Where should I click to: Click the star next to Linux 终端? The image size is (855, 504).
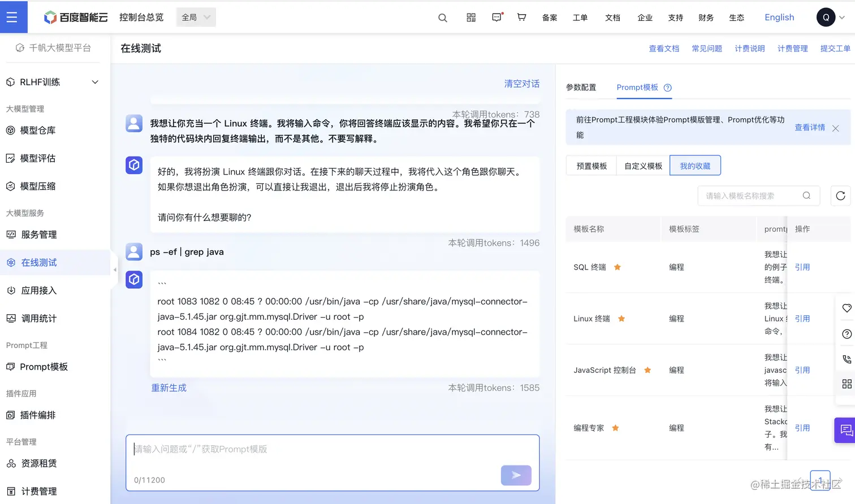621,319
